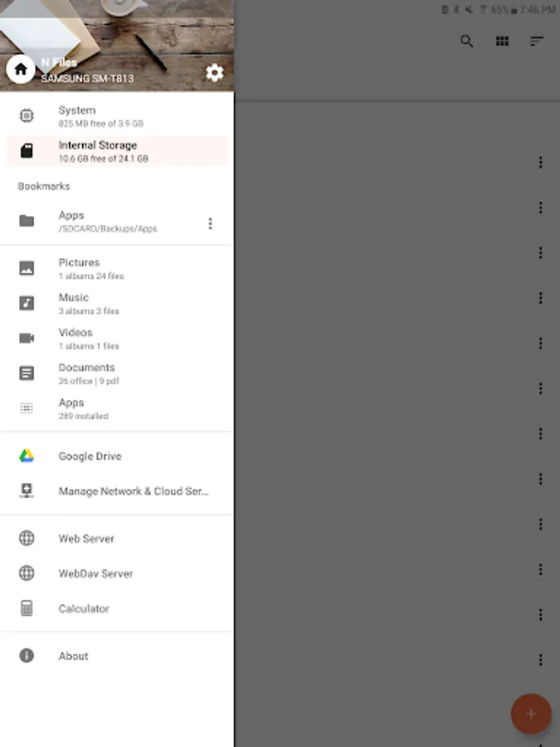
Task: Click the Wi-Fi icon in status bar
Action: pyautogui.click(x=482, y=9)
